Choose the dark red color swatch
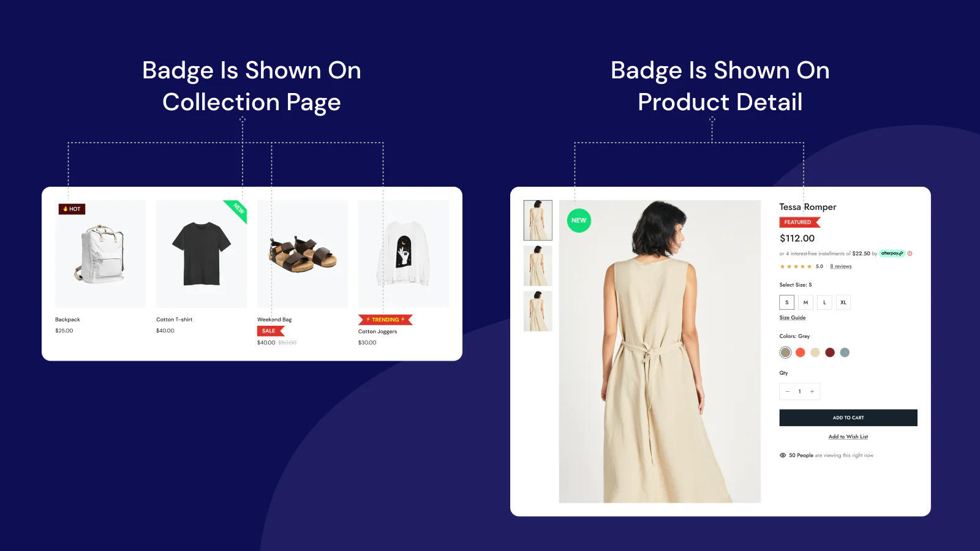 coord(830,353)
